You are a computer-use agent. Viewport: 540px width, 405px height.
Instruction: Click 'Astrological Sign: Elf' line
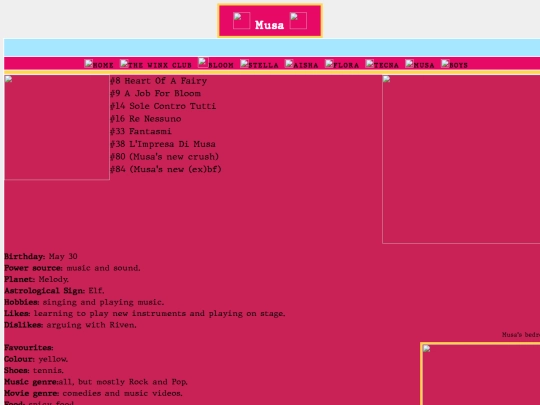[x=54, y=291]
